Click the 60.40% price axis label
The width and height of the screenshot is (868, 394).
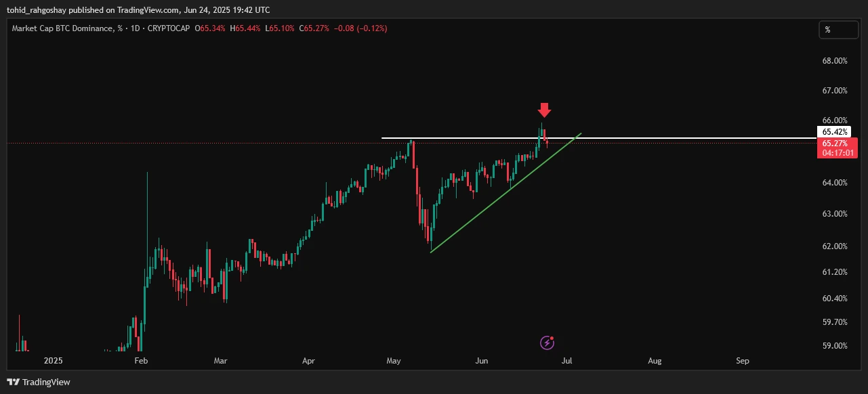click(x=835, y=299)
